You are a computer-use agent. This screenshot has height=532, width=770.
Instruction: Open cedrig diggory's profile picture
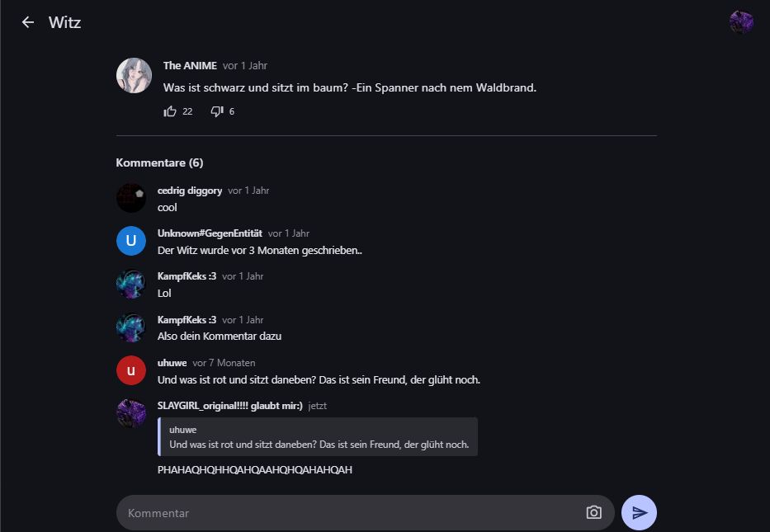click(131, 198)
